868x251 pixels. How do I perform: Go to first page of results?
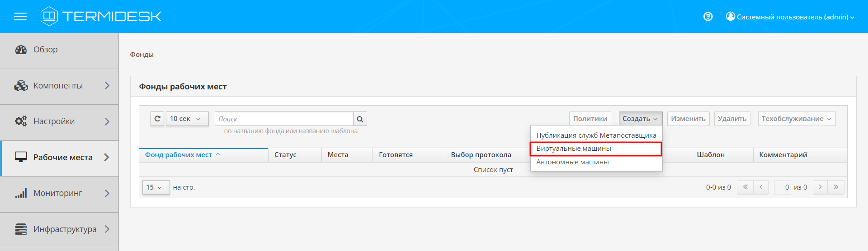pyautogui.click(x=745, y=187)
